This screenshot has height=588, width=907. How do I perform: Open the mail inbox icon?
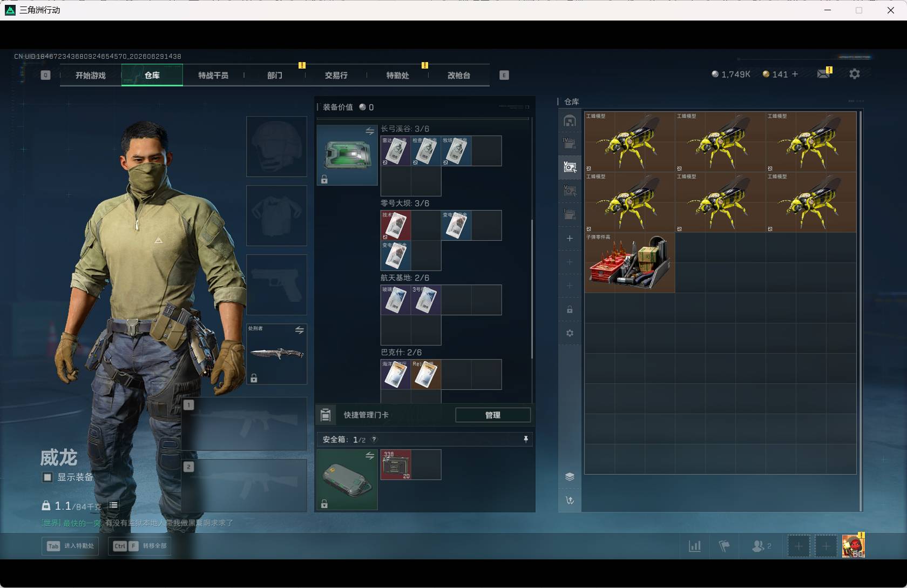click(x=823, y=74)
